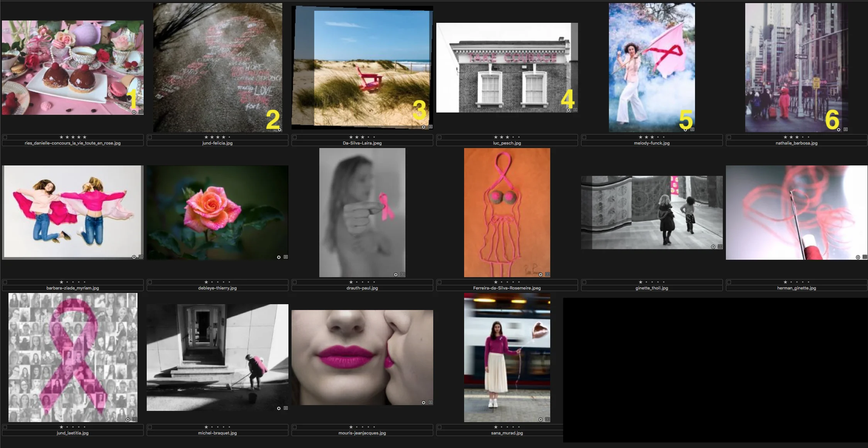
Task: Click the metadata badge on michel-braquet thumbnail
Action: (286, 408)
